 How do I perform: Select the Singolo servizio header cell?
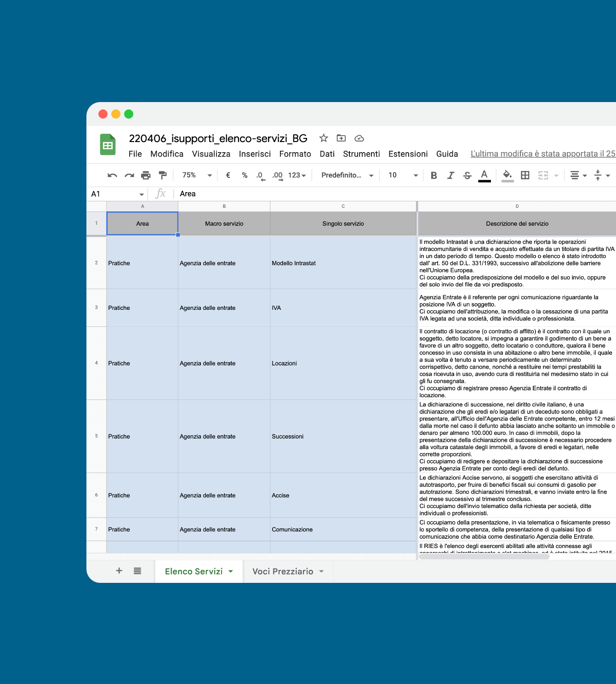[x=343, y=224]
